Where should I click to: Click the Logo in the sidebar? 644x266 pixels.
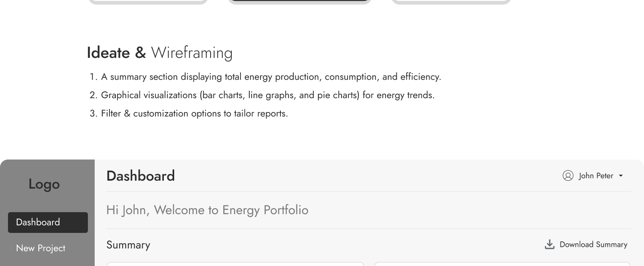pos(44,184)
